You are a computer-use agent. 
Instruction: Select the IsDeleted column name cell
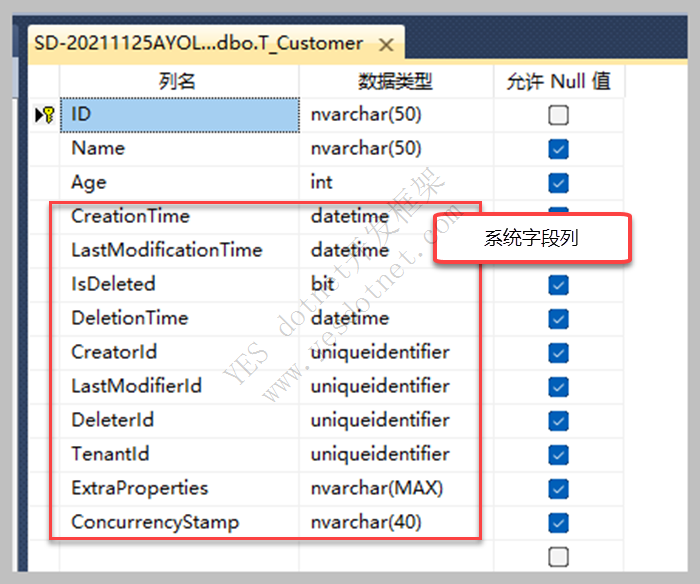point(179,284)
